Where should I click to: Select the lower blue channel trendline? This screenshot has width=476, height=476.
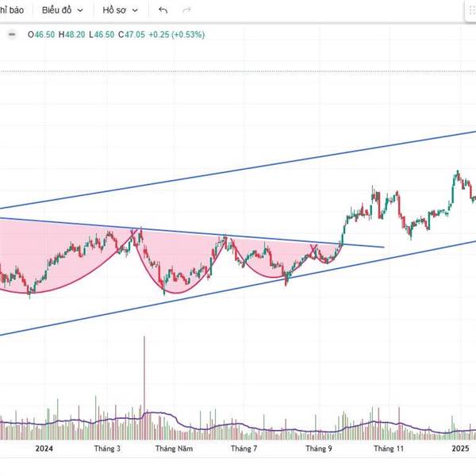tap(238, 288)
